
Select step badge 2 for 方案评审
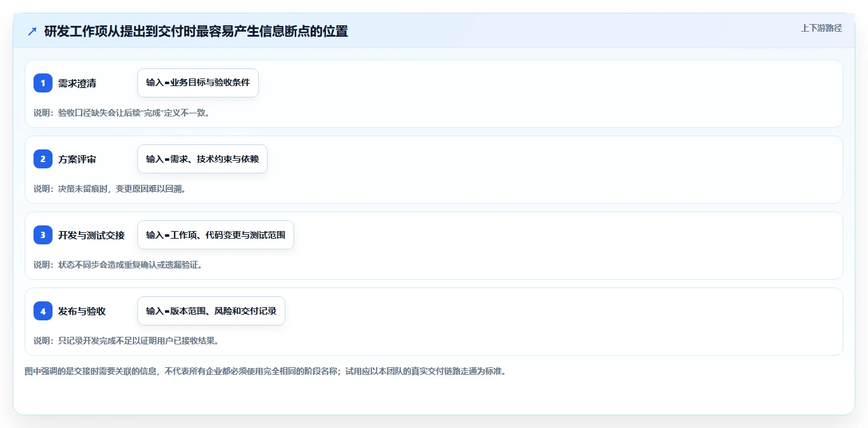pos(43,159)
